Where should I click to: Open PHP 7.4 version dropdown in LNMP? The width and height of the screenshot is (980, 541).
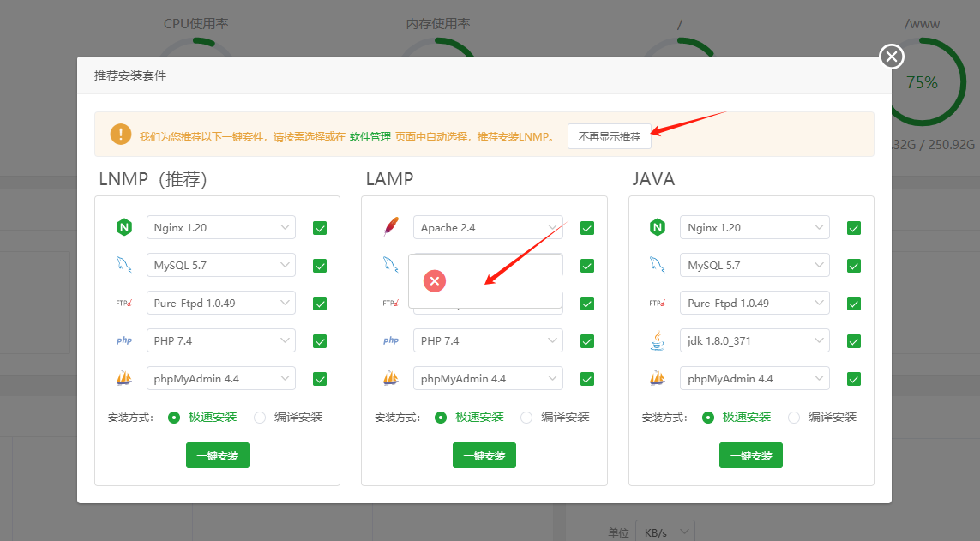[221, 340]
